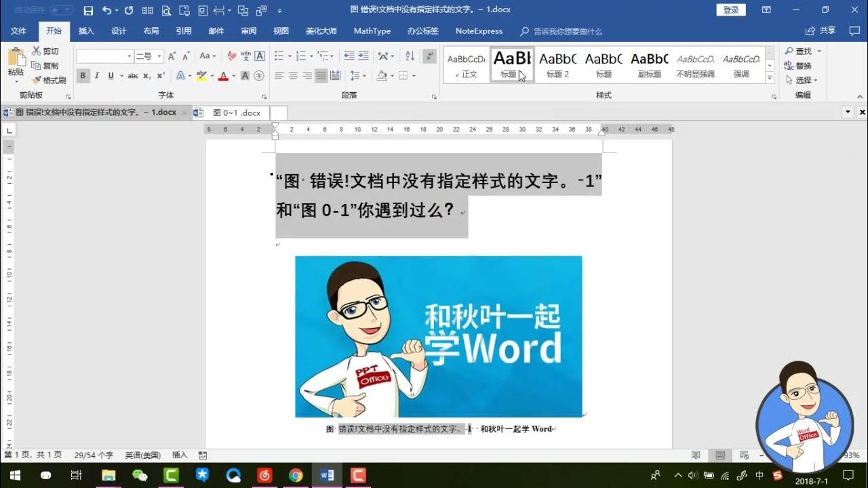Screen dimensions: 868x488
Task: Open bullets list dropdown arrow
Action: [x=290, y=56]
